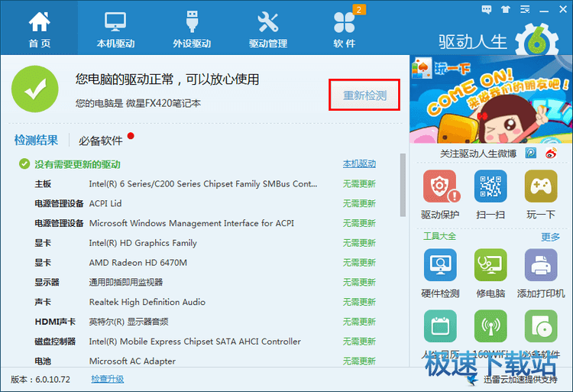Click the COME ON game banner
The height and width of the screenshot is (392, 573).
490,99
